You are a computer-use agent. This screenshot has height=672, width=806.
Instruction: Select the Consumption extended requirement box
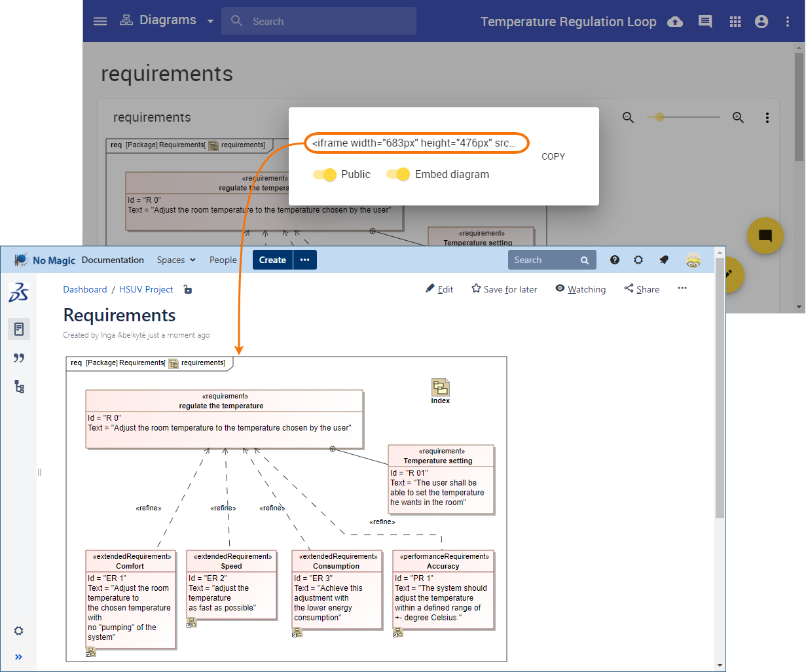click(337, 589)
